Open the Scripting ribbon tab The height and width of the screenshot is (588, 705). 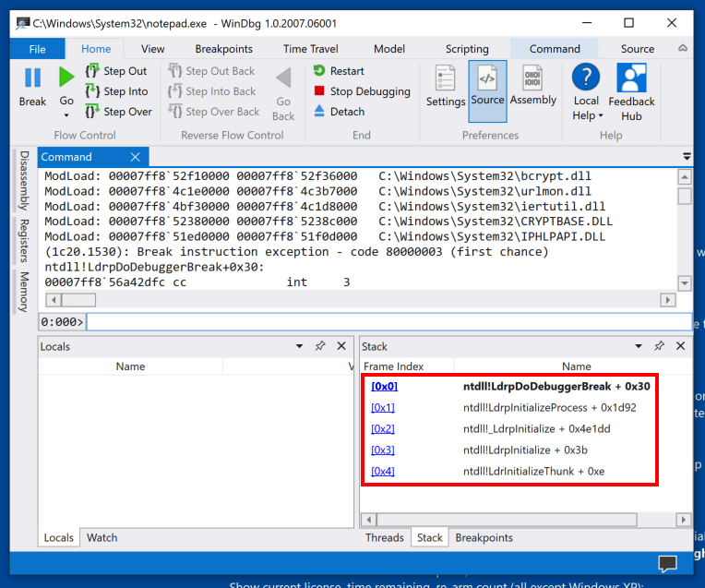pyautogui.click(x=467, y=49)
